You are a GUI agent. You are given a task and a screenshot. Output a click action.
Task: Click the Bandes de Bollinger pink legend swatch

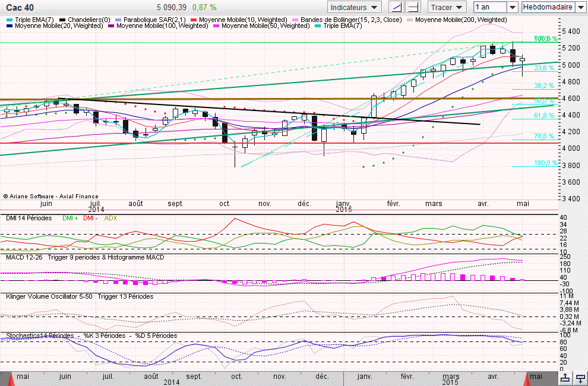(295, 20)
